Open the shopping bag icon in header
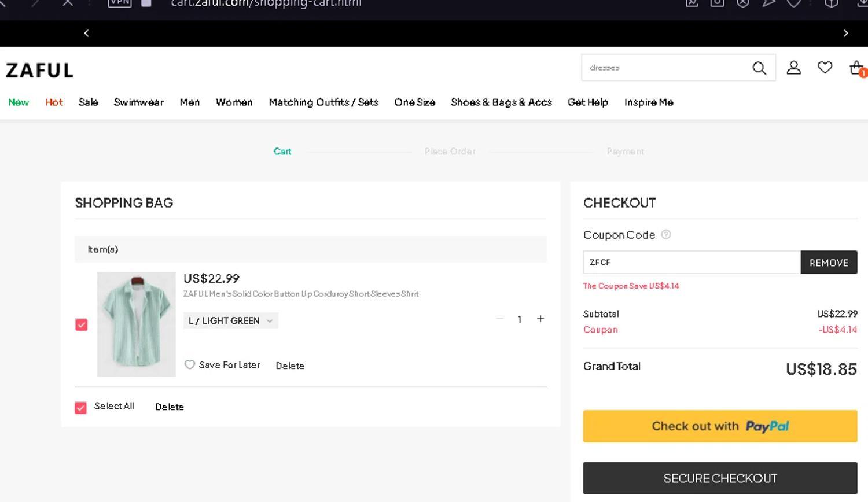 [857, 68]
